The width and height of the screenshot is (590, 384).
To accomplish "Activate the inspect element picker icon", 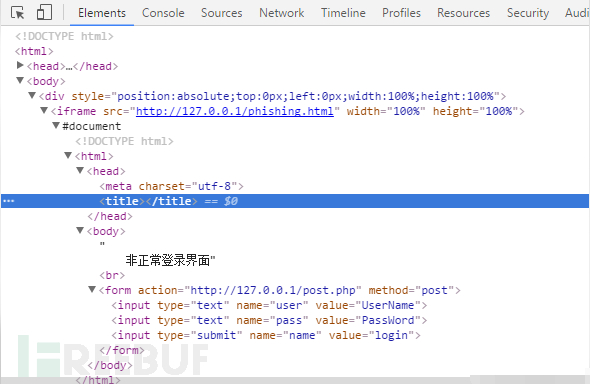I will [x=17, y=13].
